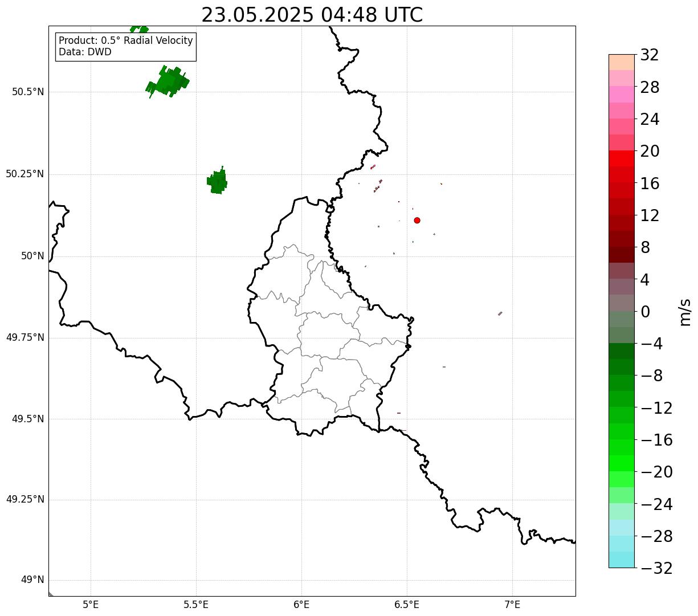
Task: Click colorbar tick label 8
Action: click(645, 247)
